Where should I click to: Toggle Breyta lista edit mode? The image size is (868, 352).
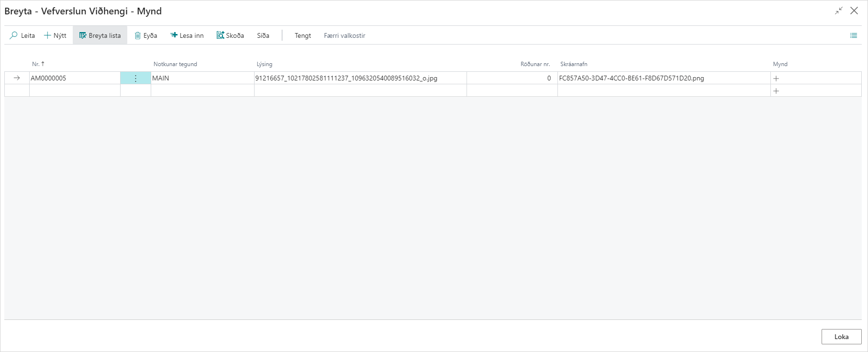(100, 35)
